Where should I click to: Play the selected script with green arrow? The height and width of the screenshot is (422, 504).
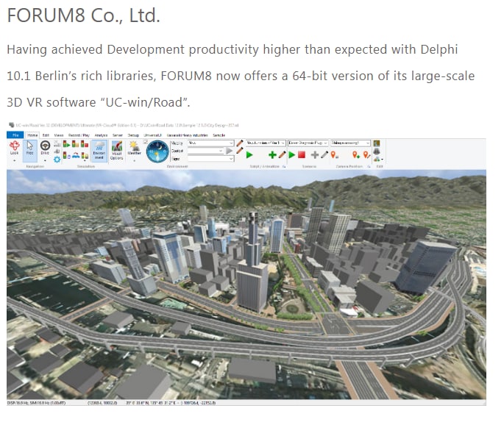click(x=249, y=155)
